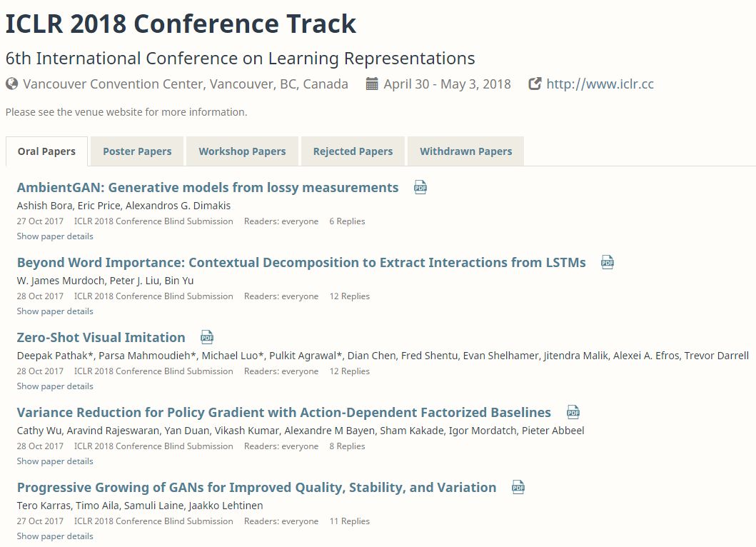Open Beyond Word Importance paper title link
Viewport: 756px width, 547px height.
coord(301,262)
